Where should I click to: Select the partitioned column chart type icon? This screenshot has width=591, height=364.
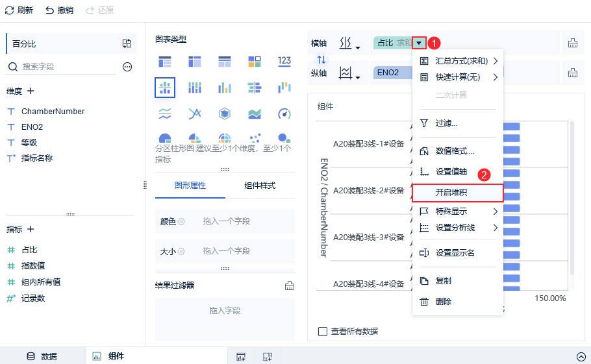click(165, 87)
